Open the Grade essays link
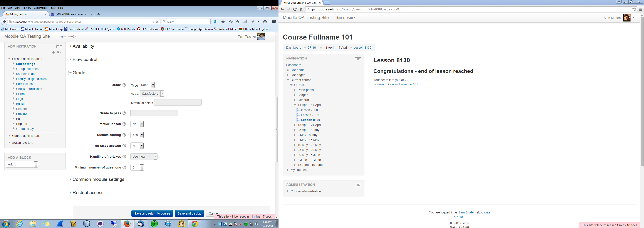 25,129
